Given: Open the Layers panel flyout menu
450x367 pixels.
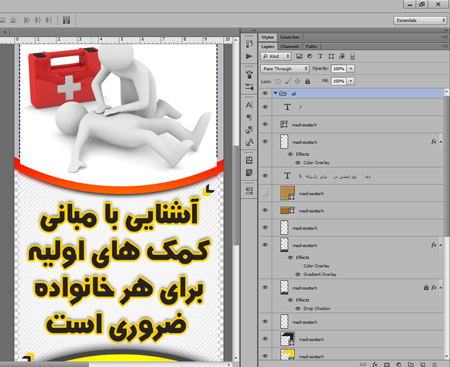Looking at the screenshot, I should [445, 46].
